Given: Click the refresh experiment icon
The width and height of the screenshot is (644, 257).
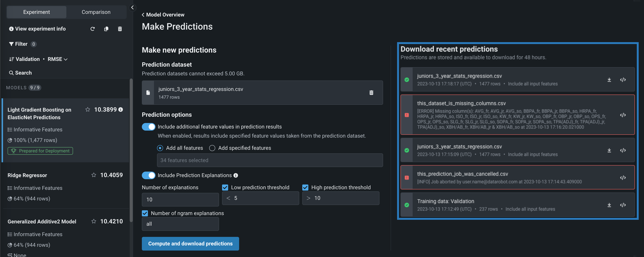Looking at the screenshot, I should 93,29.
